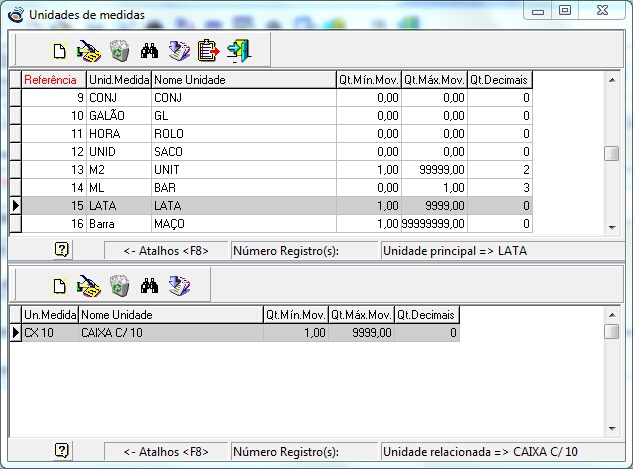Click lower grid Qt.Máx.Mov. column header
Screen dimensions: 633x469
pyautogui.click(x=361, y=315)
